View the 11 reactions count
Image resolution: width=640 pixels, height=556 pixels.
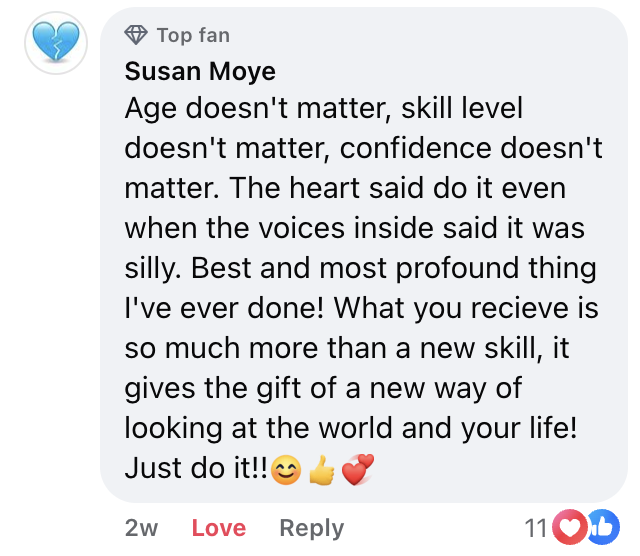[536, 529]
